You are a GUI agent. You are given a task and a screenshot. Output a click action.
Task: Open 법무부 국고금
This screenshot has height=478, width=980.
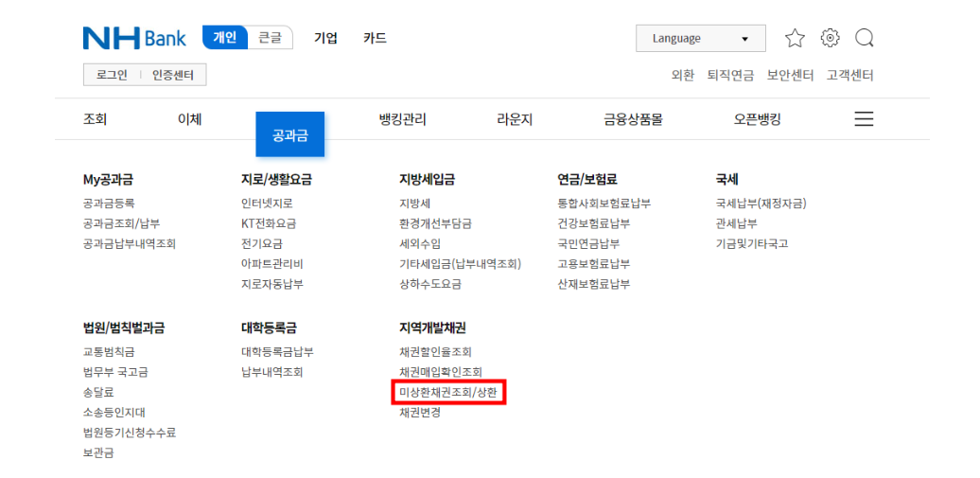tap(115, 372)
